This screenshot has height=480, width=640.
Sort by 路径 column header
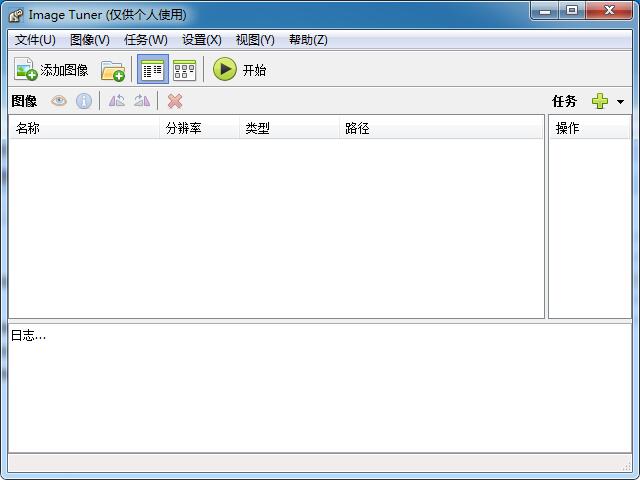[x=441, y=128]
